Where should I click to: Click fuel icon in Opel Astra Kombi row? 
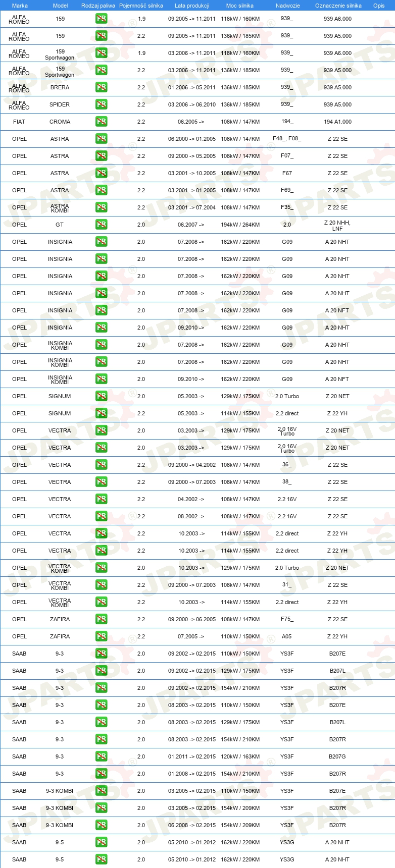point(101,207)
